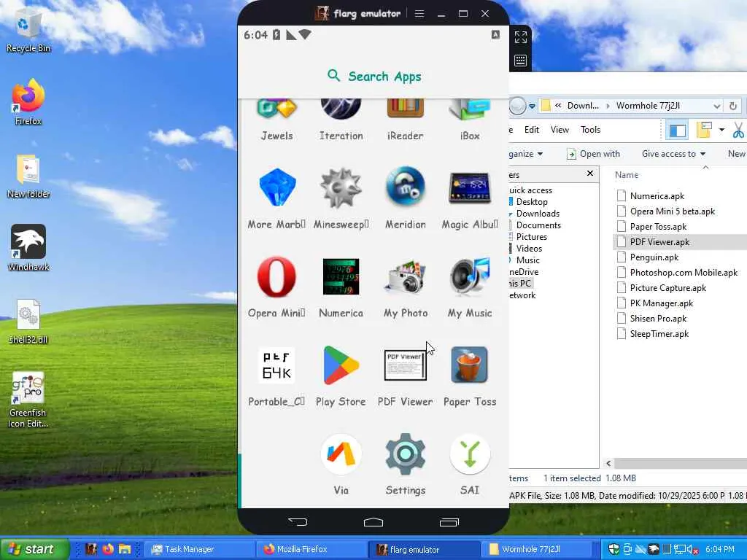Tap the Android back navigation button
The image size is (747, 560).
298,522
